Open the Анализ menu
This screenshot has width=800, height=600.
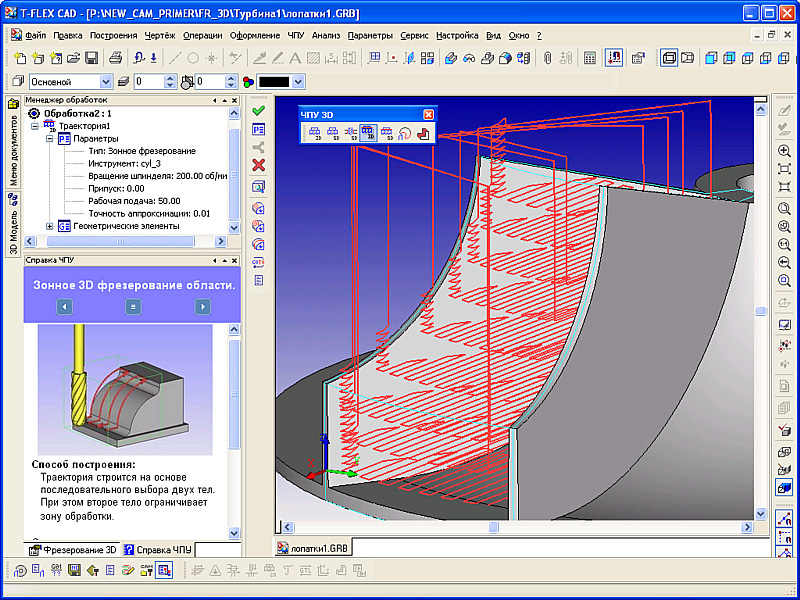[326, 35]
